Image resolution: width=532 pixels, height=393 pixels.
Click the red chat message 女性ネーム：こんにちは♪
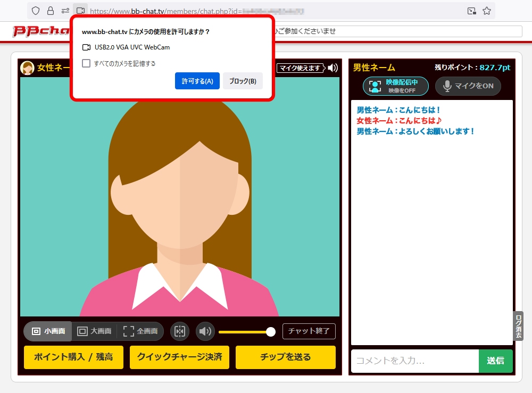[x=398, y=120]
